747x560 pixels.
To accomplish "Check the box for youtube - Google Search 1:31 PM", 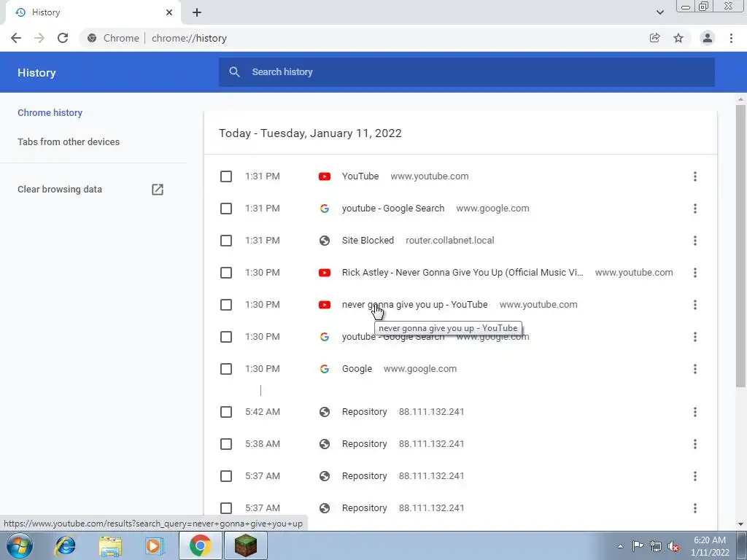I will pos(226,209).
